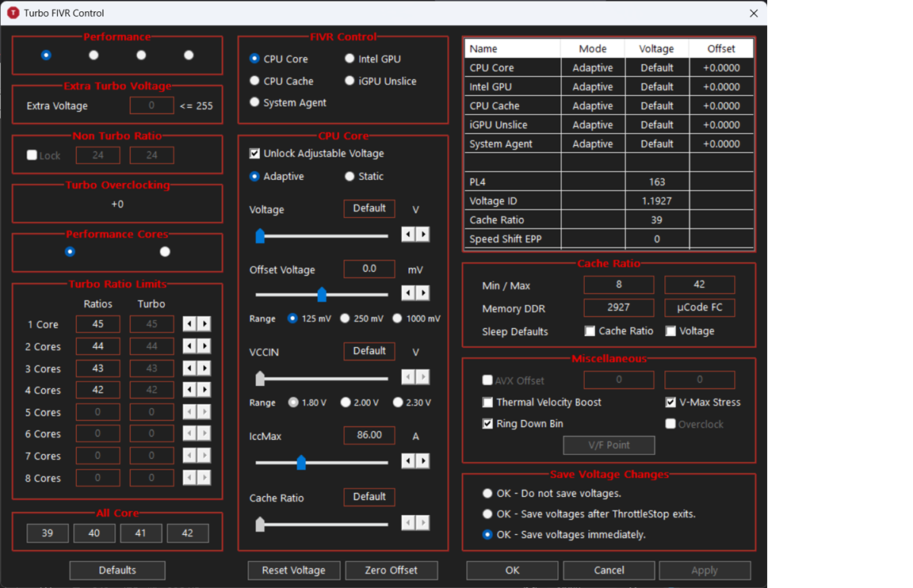The image size is (913, 588).
Task: Click the Offset Voltage slider handle
Action: pyautogui.click(x=322, y=295)
